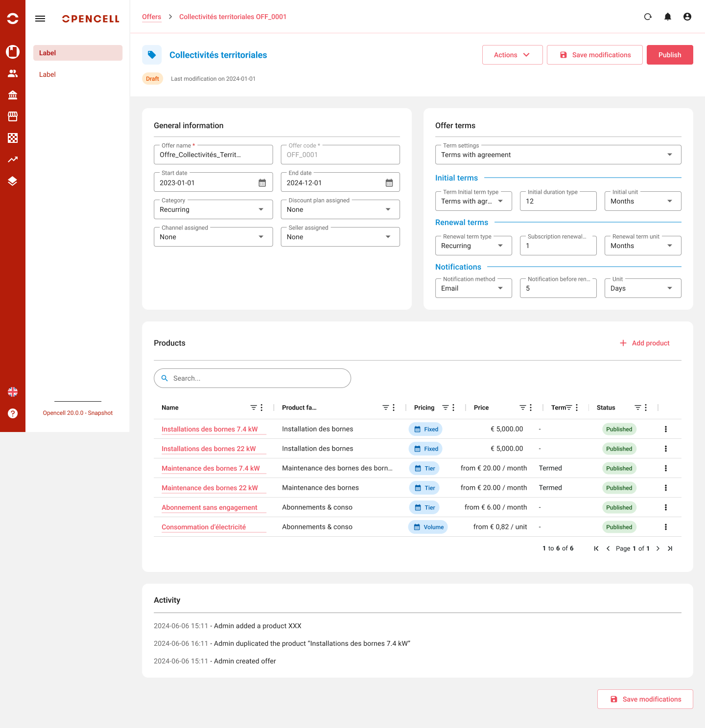
Task: Expand the Category dropdown
Action: coord(213,209)
